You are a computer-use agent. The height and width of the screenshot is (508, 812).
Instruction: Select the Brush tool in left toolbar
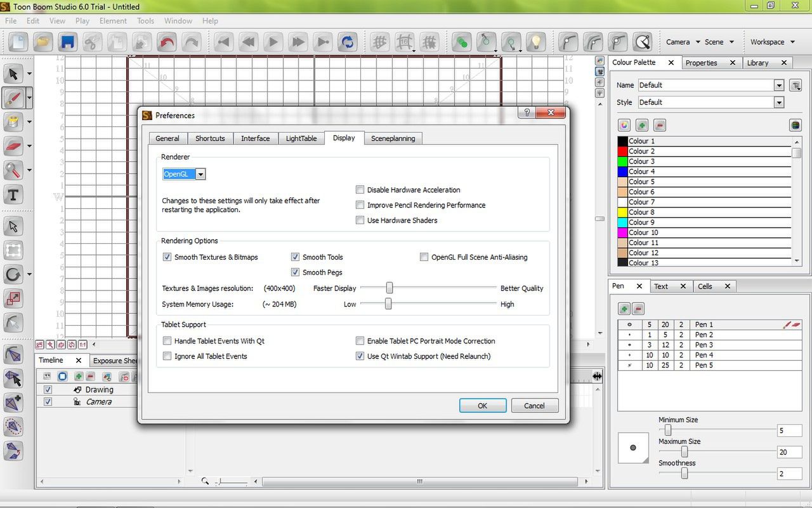[x=13, y=98]
